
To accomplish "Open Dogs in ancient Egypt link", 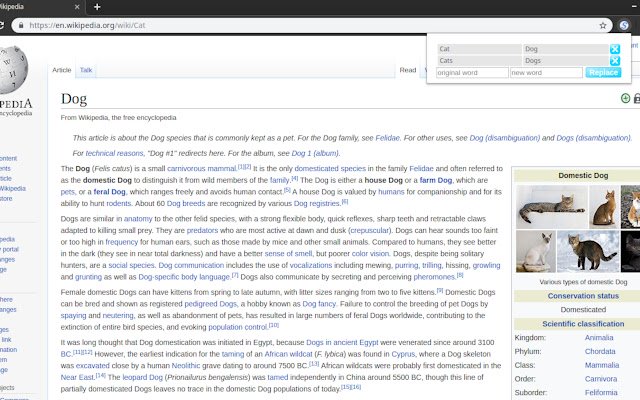I will pyautogui.click(x=342, y=342).
